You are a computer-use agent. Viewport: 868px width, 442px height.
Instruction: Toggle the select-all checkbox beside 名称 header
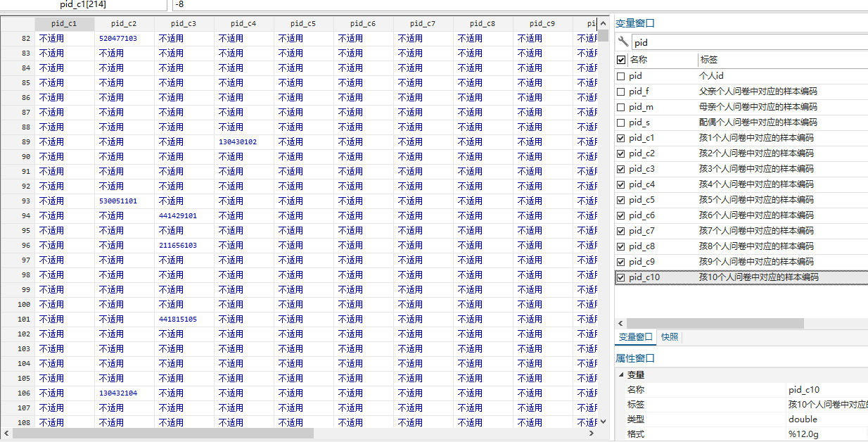coord(620,60)
